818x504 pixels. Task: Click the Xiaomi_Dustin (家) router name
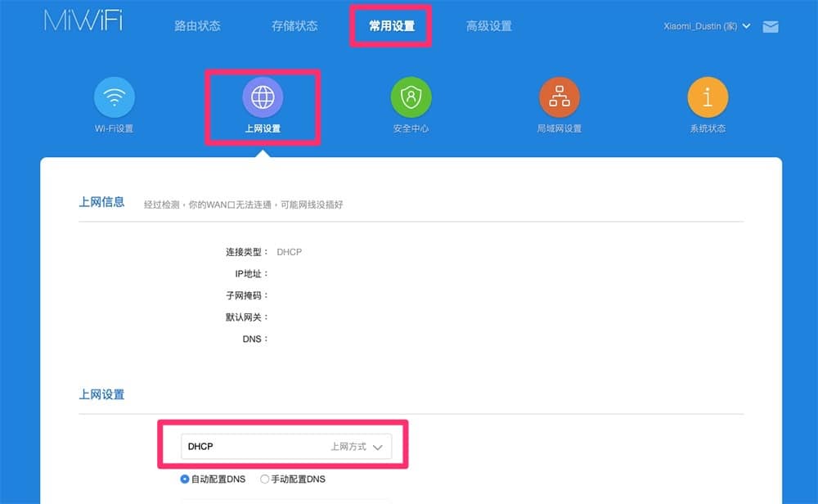coord(700,26)
